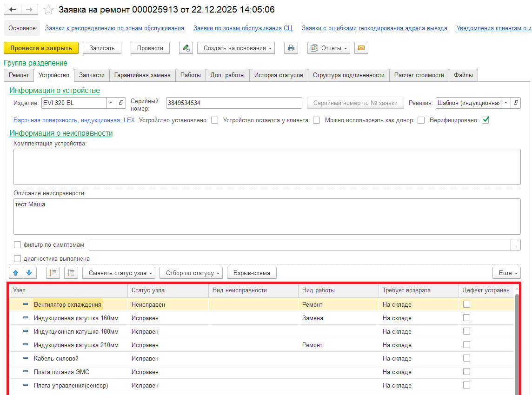The image size is (532, 395).
Task: Open the Заявки по зонам обслуживания СЦ link
Action: pyautogui.click(x=243, y=28)
